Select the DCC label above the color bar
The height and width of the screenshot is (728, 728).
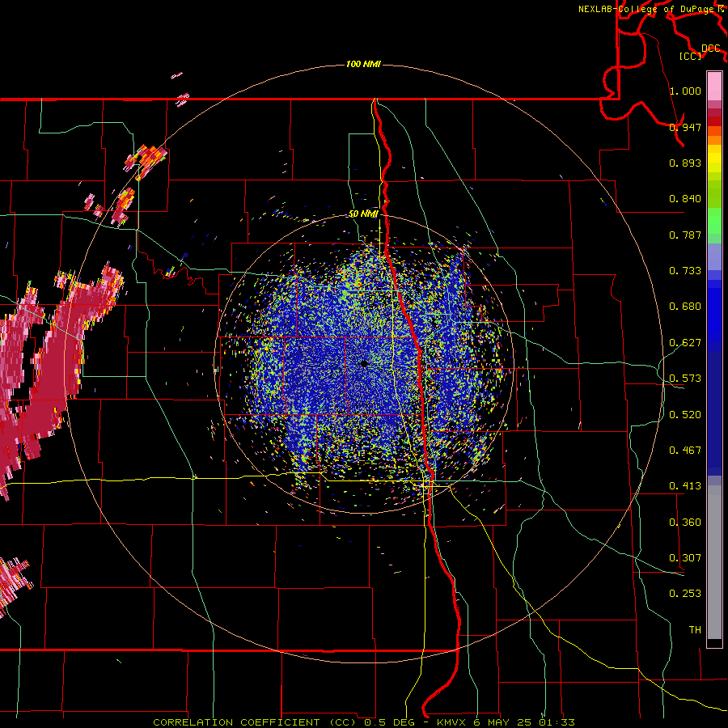pyautogui.click(x=711, y=49)
